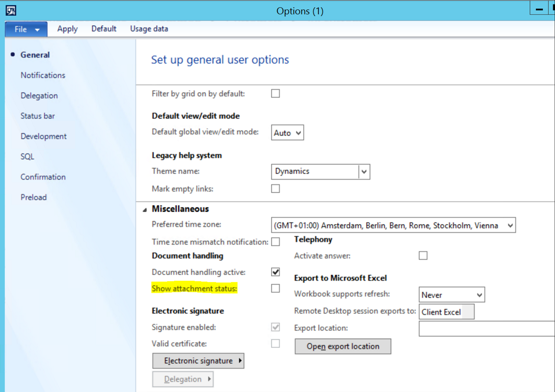
Task: Click the Electronic signature button
Action: click(x=198, y=361)
